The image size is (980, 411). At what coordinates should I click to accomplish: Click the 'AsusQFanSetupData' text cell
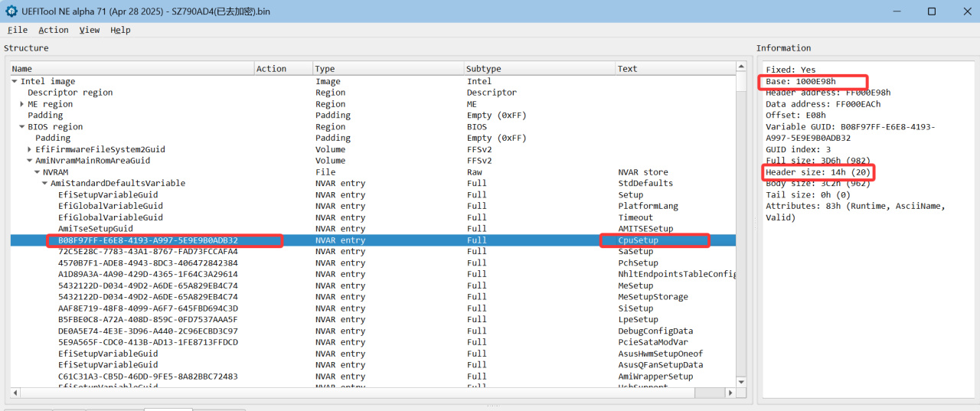[660, 365]
